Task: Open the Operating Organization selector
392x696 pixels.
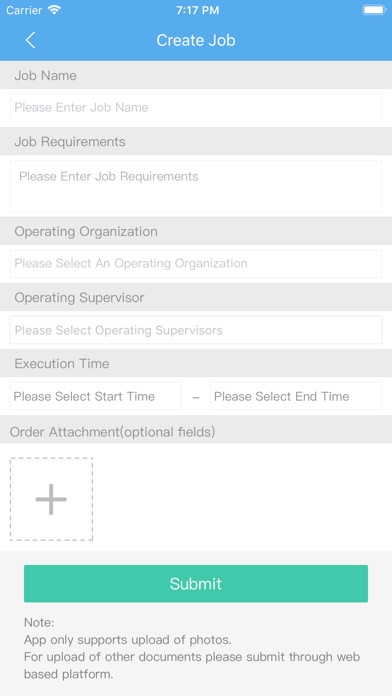Action: click(x=196, y=264)
